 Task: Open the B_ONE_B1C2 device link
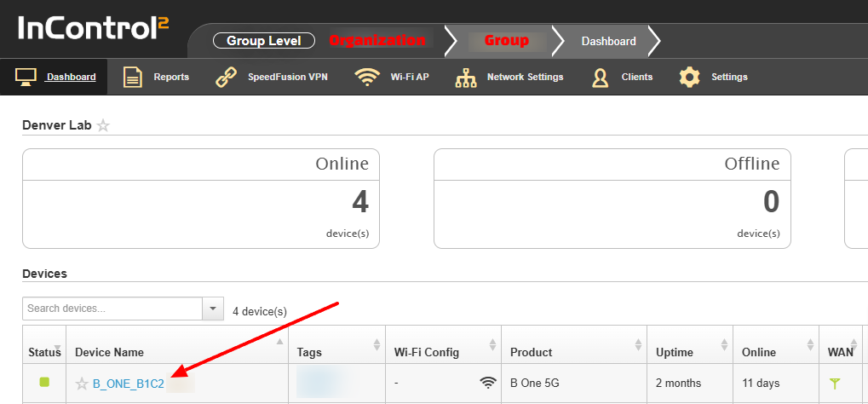(129, 384)
